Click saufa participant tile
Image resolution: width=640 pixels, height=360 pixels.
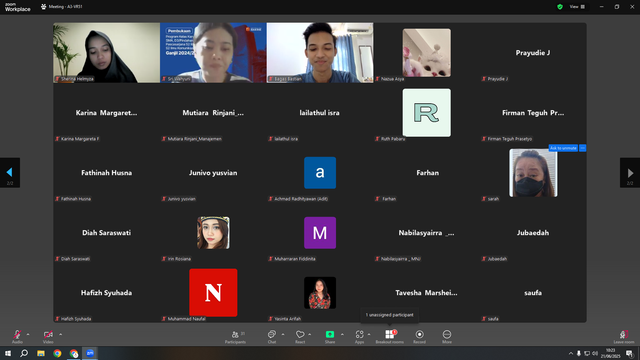(x=533, y=293)
